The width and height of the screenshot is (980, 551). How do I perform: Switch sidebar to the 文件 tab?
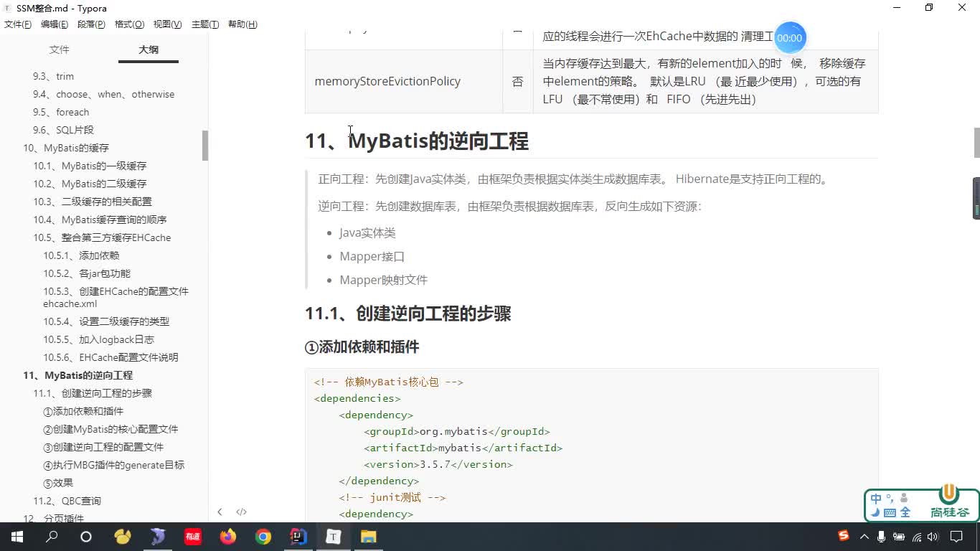pos(59,50)
